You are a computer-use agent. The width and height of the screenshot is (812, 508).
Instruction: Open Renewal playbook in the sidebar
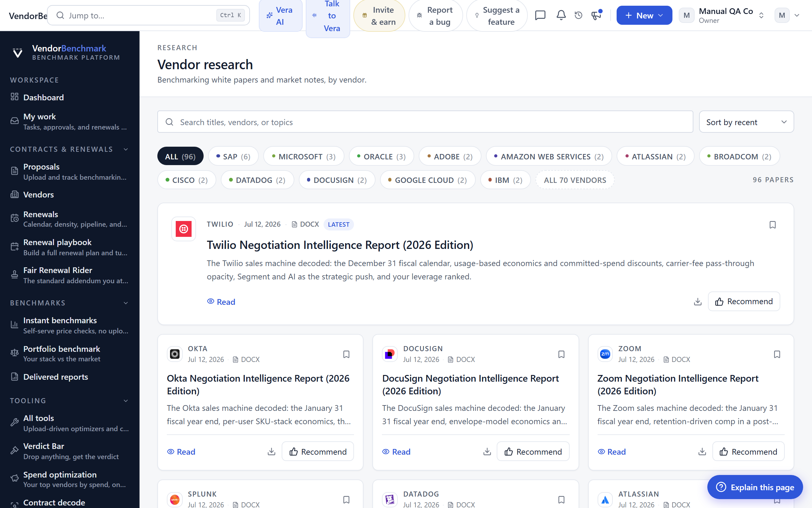(69, 247)
